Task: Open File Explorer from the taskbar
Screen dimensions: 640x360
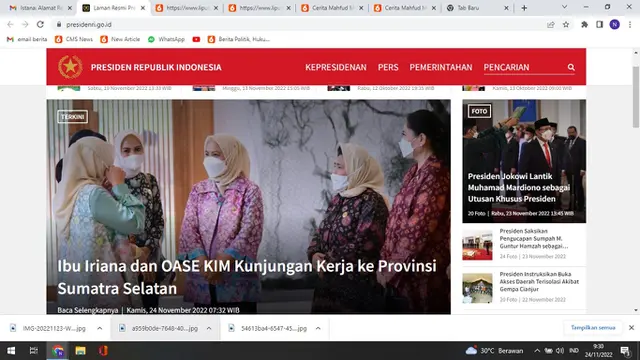Action: coord(80,351)
